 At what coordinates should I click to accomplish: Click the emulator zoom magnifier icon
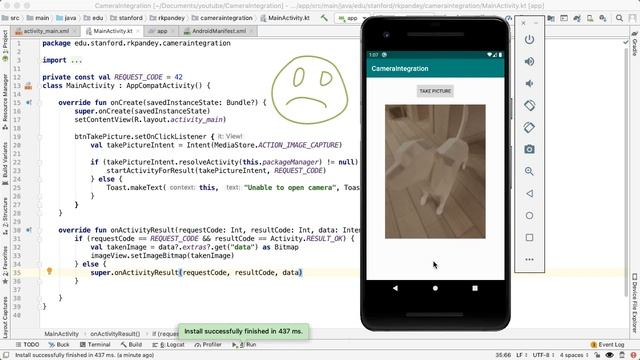tap(529, 171)
